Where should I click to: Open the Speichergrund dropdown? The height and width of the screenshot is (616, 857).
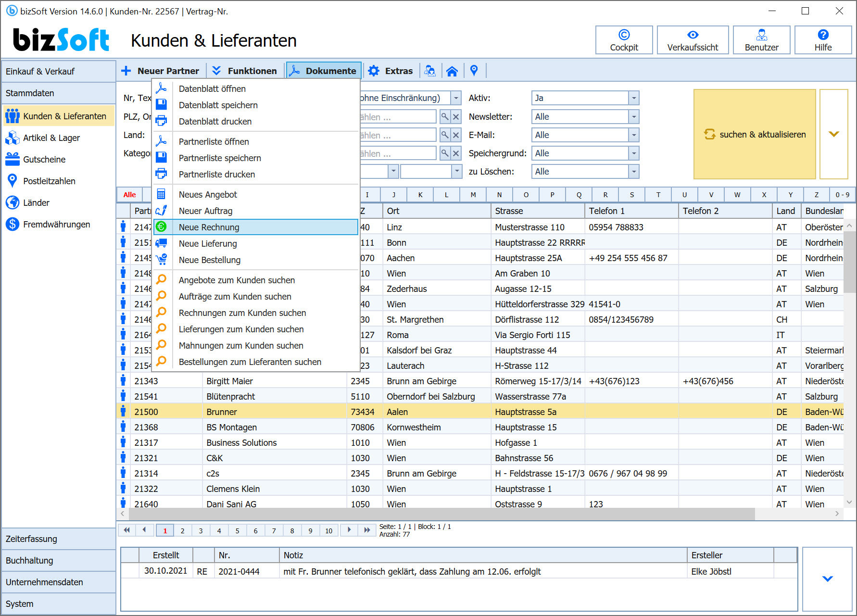point(634,153)
